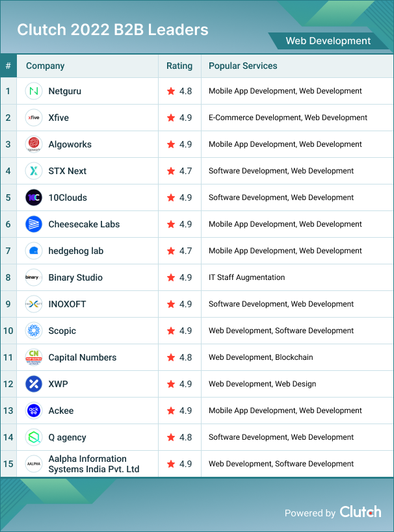Viewport: 394px width, 532px height.
Task: Click the Capital Numbers logo
Action: [34, 357]
